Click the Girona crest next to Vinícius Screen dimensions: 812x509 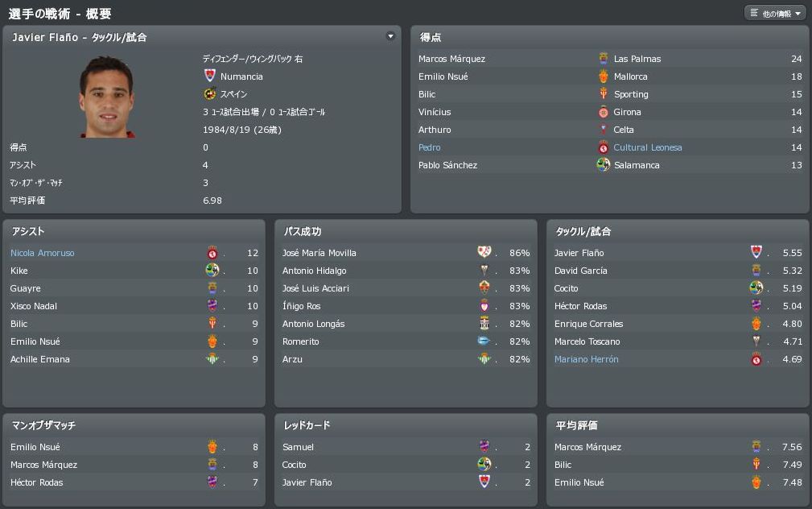pos(604,111)
